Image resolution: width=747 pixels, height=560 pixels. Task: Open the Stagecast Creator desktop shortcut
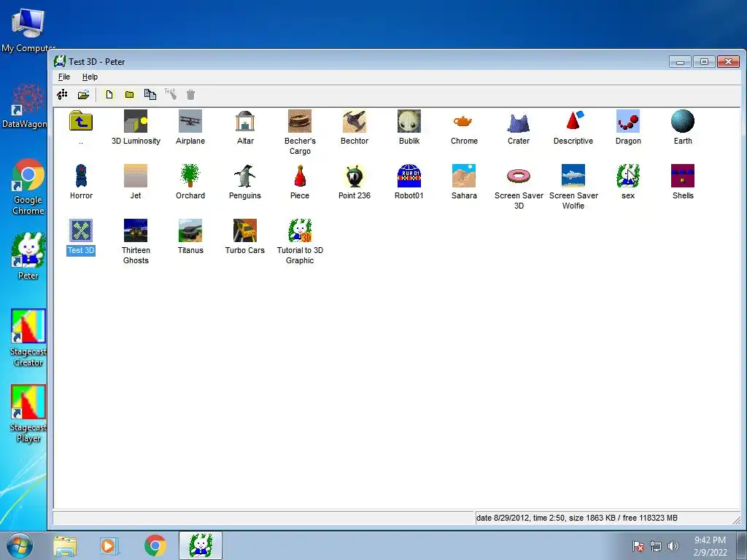[28, 338]
